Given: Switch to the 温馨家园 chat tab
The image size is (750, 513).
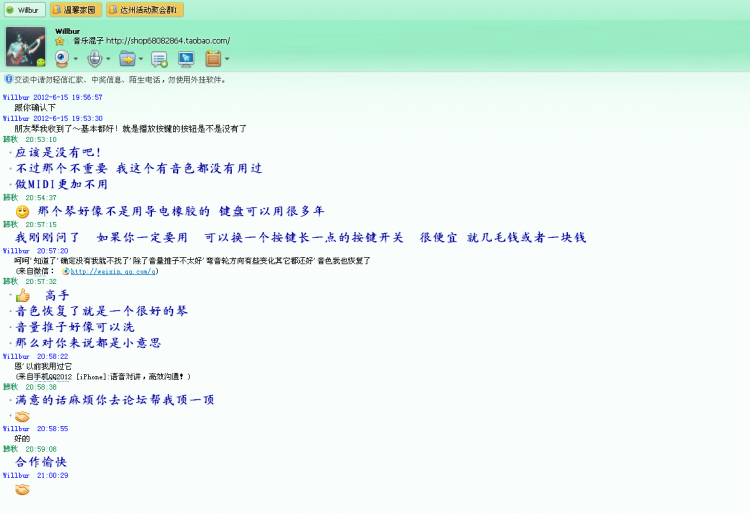Looking at the screenshot, I should [76, 10].
